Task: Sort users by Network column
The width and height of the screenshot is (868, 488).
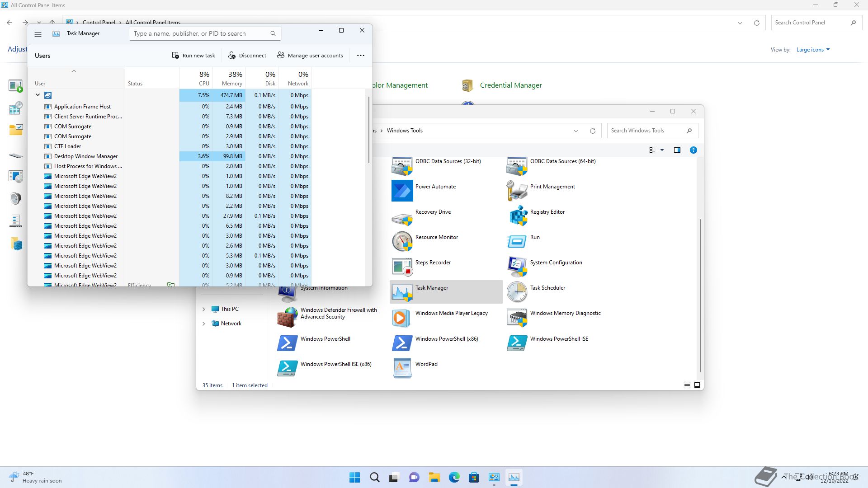Action: (x=295, y=78)
